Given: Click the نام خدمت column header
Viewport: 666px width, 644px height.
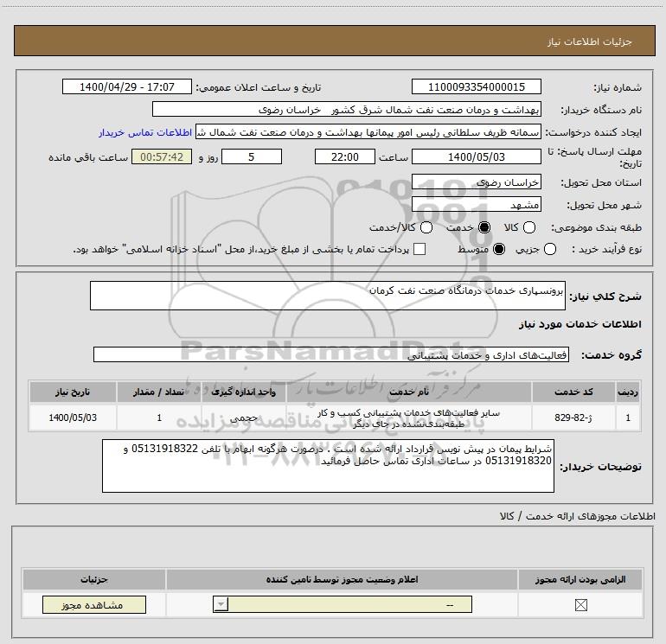Looking at the screenshot, I should pyautogui.click(x=408, y=392).
